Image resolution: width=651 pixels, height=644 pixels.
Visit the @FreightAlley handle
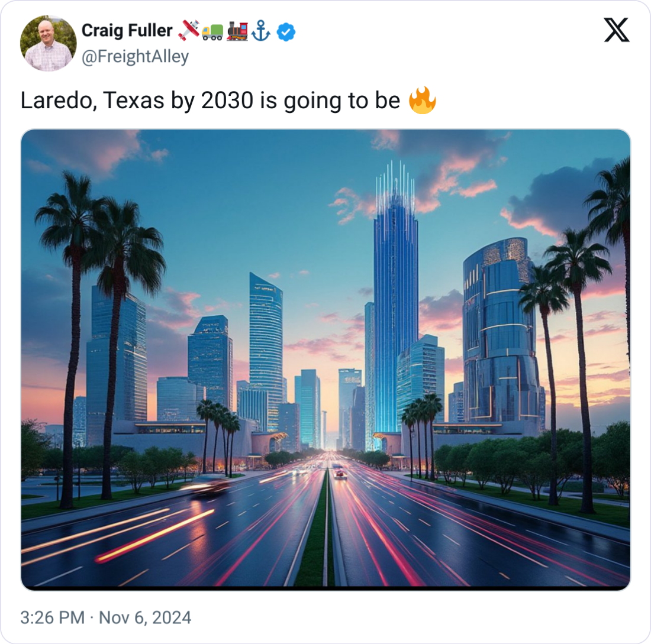[x=134, y=57]
